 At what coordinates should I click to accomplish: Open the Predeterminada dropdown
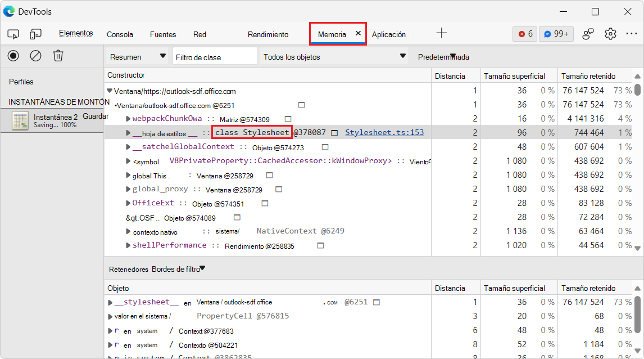coord(443,57)
